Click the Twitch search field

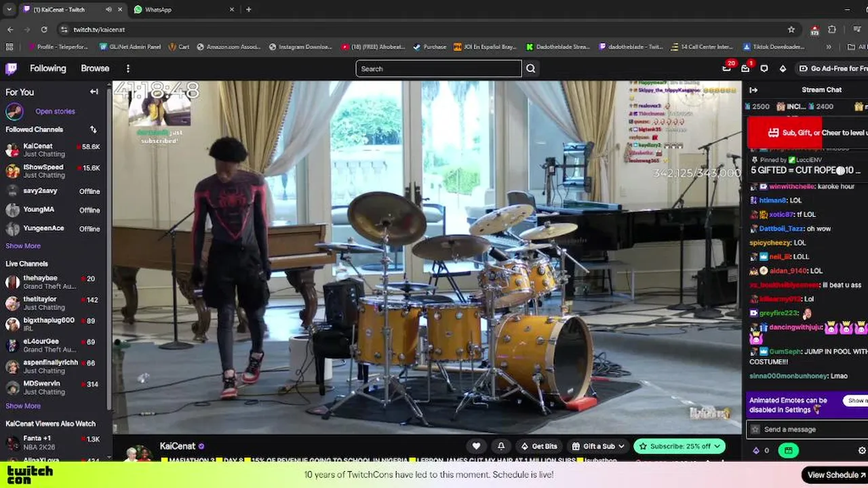[x=439, y=68]
